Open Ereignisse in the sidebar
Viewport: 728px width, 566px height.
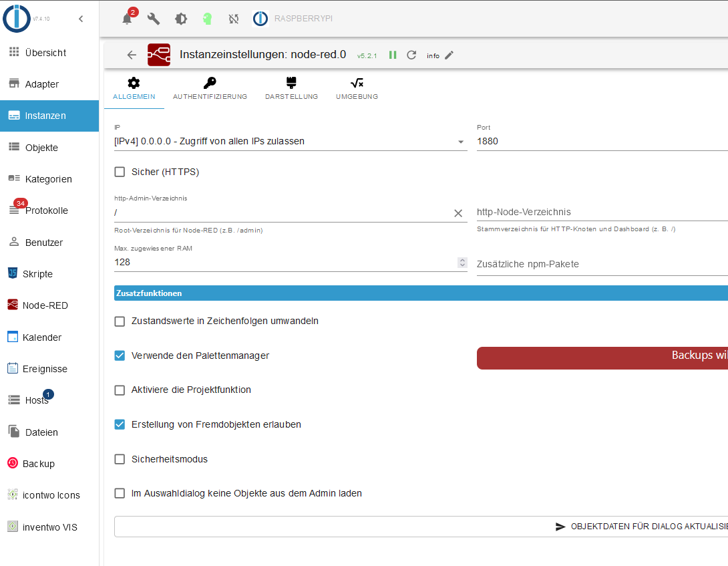point(49,368)
